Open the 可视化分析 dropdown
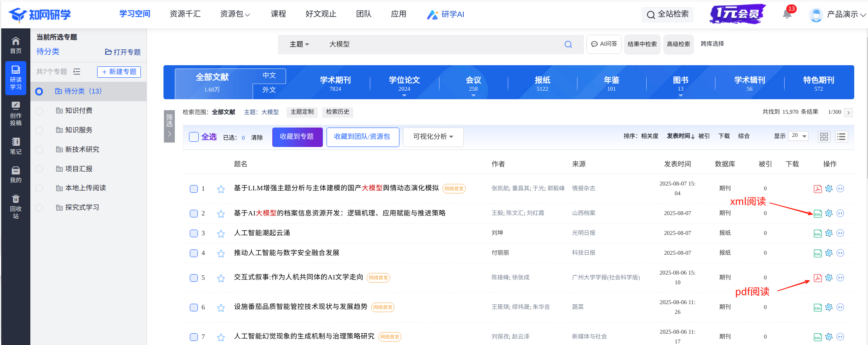 [433, 137]
